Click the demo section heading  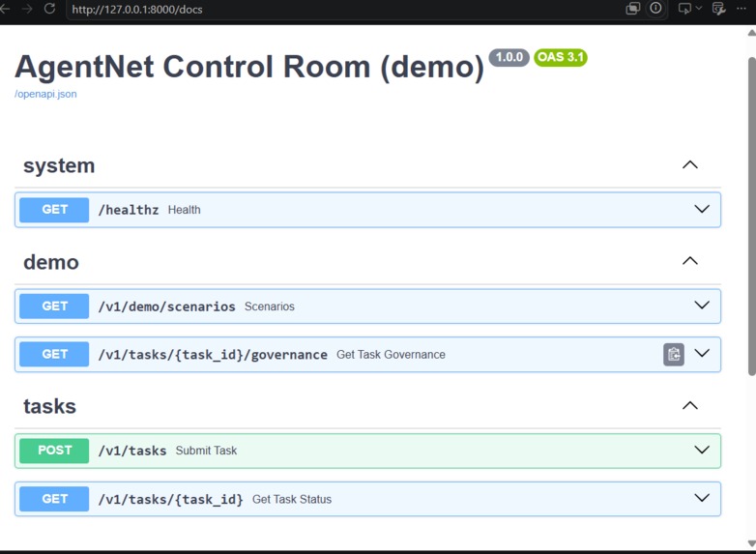click(51, 263)
